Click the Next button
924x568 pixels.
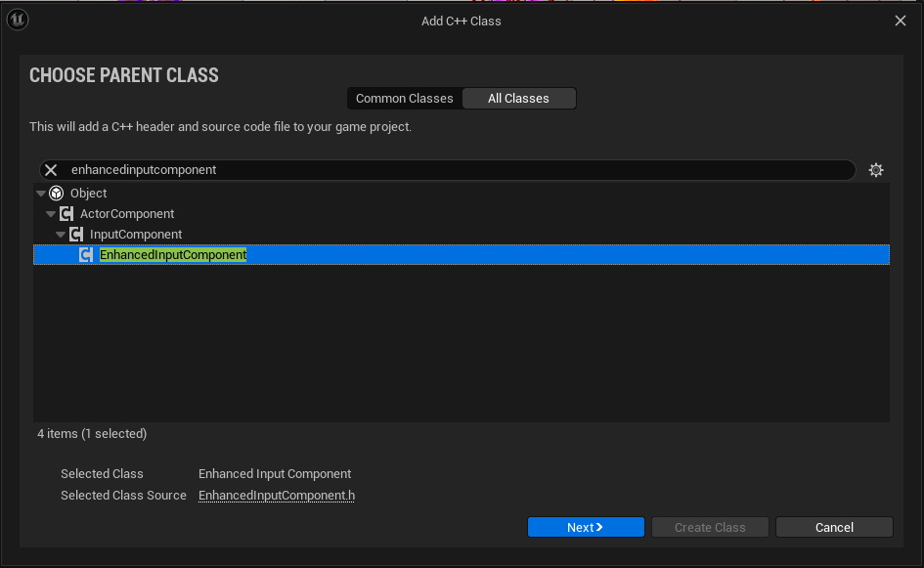(586, 527)
